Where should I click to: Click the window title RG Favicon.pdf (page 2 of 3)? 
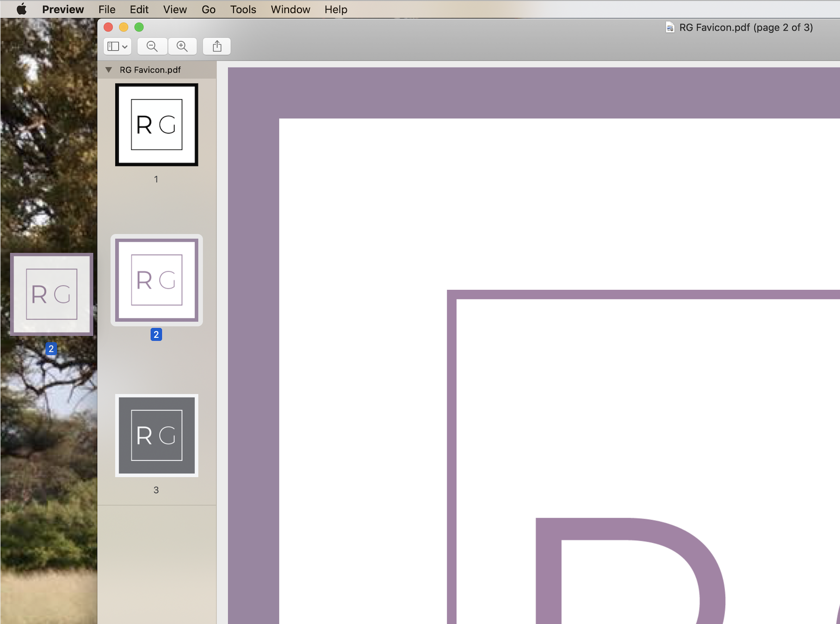point(746,27)
